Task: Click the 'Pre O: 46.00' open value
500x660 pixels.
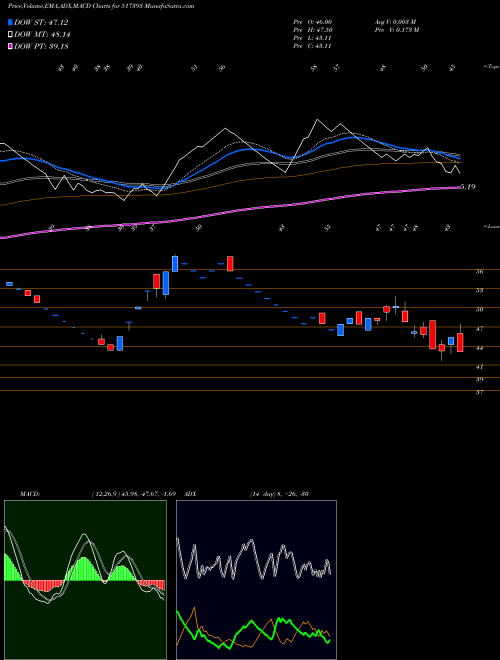Action: 315,21
